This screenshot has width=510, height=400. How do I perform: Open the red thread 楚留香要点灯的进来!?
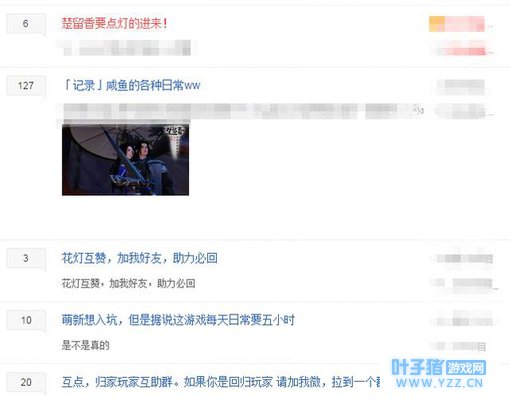click(x=114, y=23)
